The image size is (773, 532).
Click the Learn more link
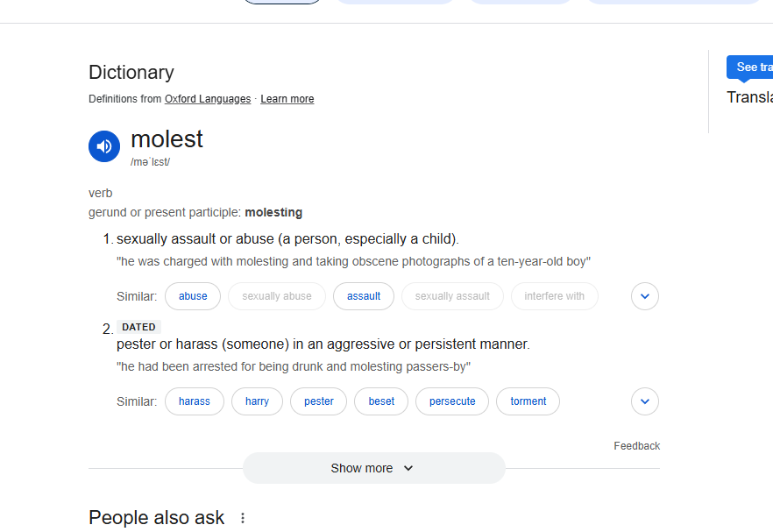tap(287, 99)
